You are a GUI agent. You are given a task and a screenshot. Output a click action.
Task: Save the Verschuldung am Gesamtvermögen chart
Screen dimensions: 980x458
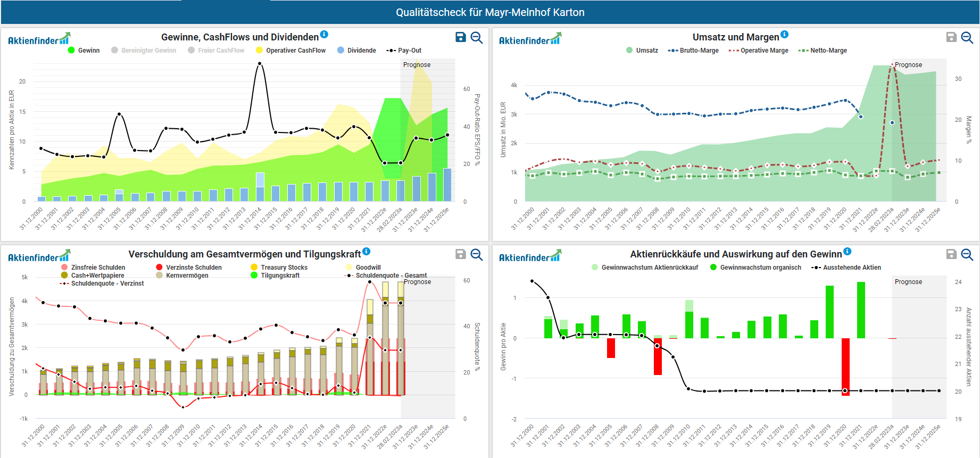(x=461, y=254)
